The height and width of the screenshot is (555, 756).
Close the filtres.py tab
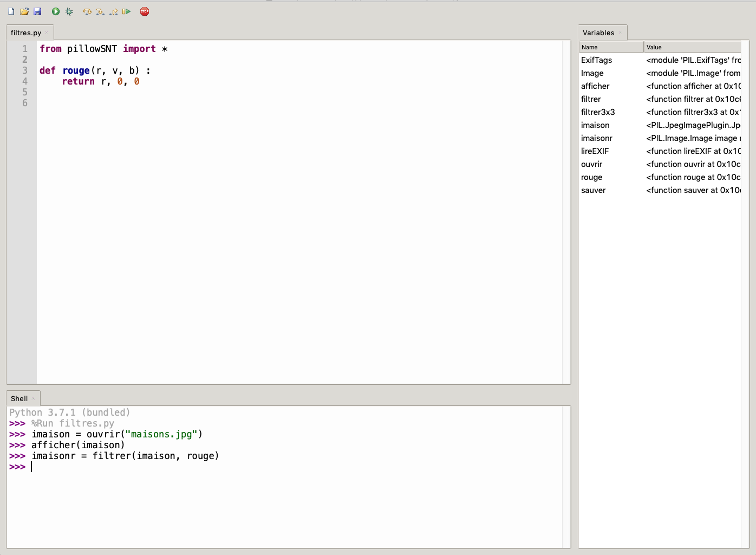coord(47,33)
